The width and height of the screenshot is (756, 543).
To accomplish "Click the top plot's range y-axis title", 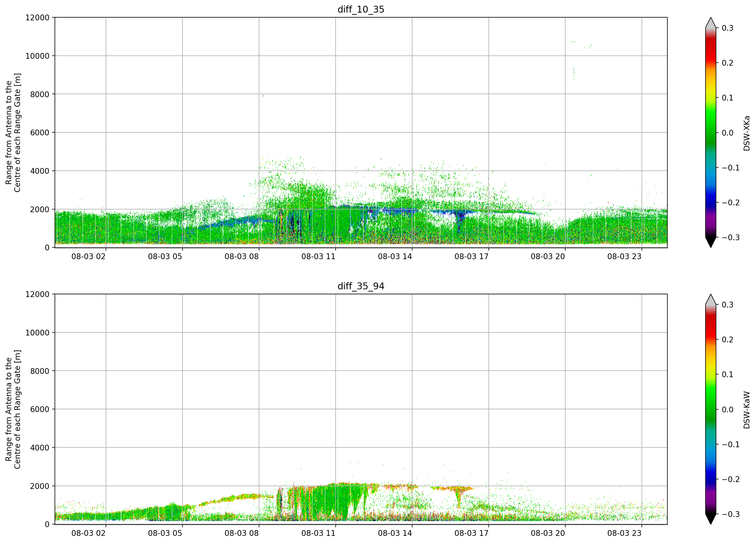I will pyautogui.click(x=13, y=133).
